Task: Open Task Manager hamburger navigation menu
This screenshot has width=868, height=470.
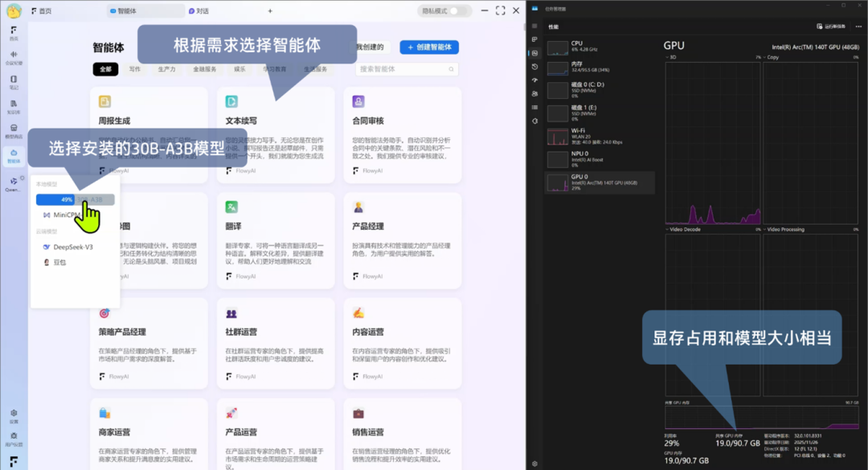Action: 534,26
